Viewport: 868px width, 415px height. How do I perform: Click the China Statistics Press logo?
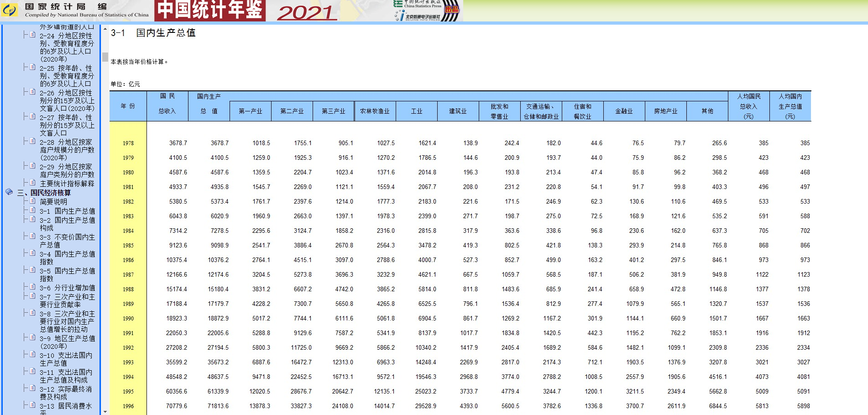pyautogui.click(x=418, y=4)
